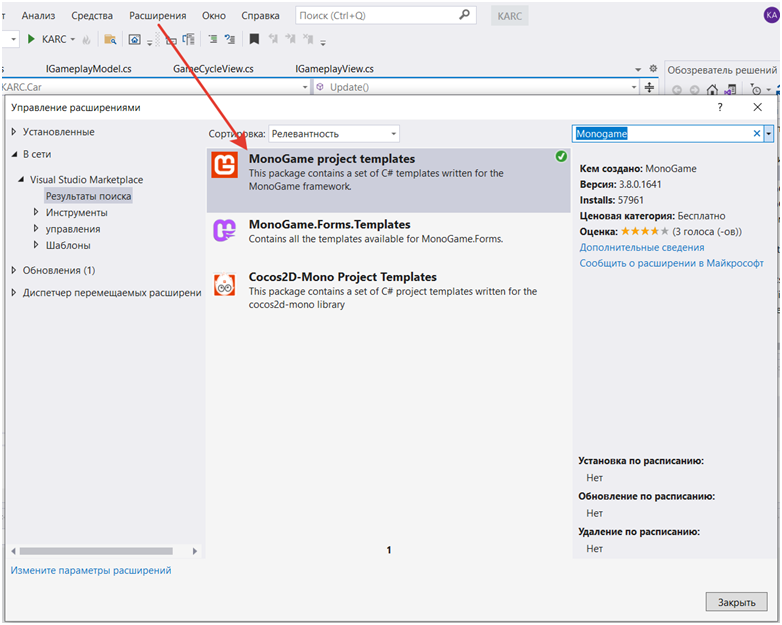Select Результаты поиска in the tree
Screen dimensions: 782x625
coord(88,196)
